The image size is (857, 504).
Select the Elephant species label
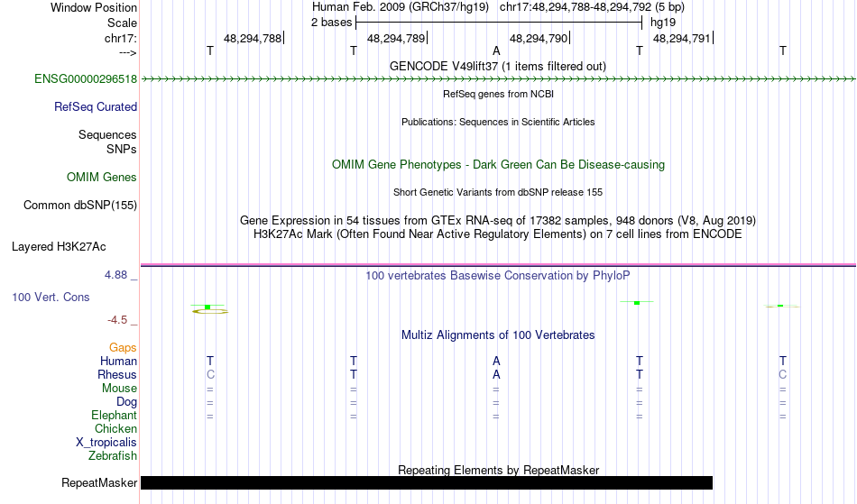pos(114,415)
